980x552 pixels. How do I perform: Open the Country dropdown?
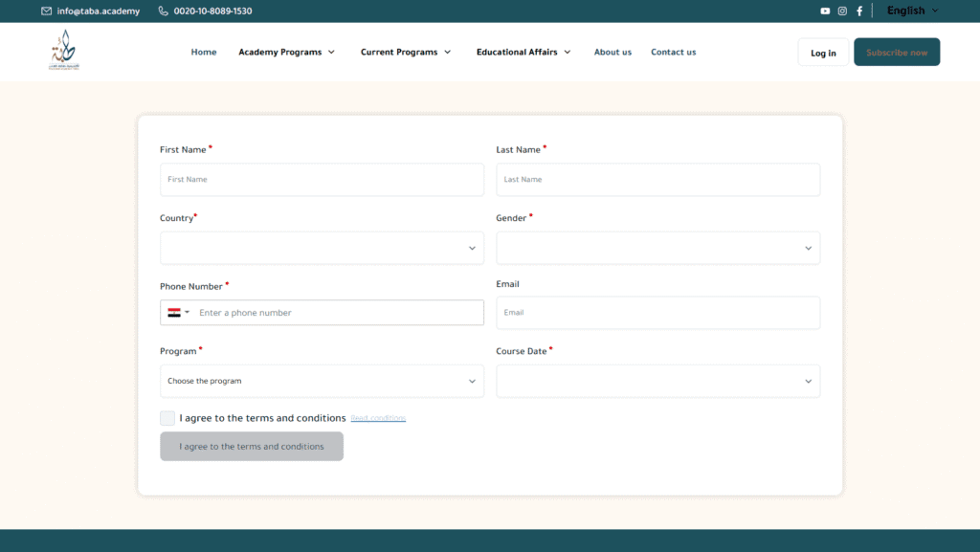[x=322, y=248]
